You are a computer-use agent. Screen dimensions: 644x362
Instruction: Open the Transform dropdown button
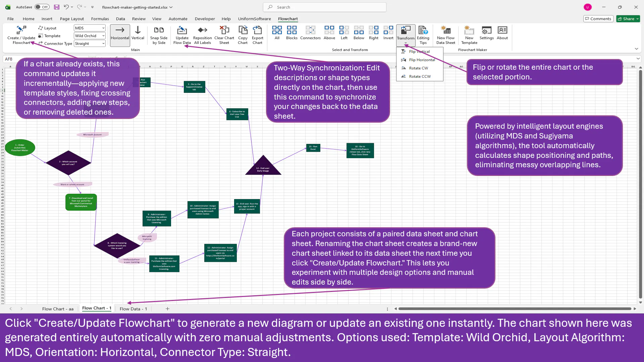click(406, 35)
